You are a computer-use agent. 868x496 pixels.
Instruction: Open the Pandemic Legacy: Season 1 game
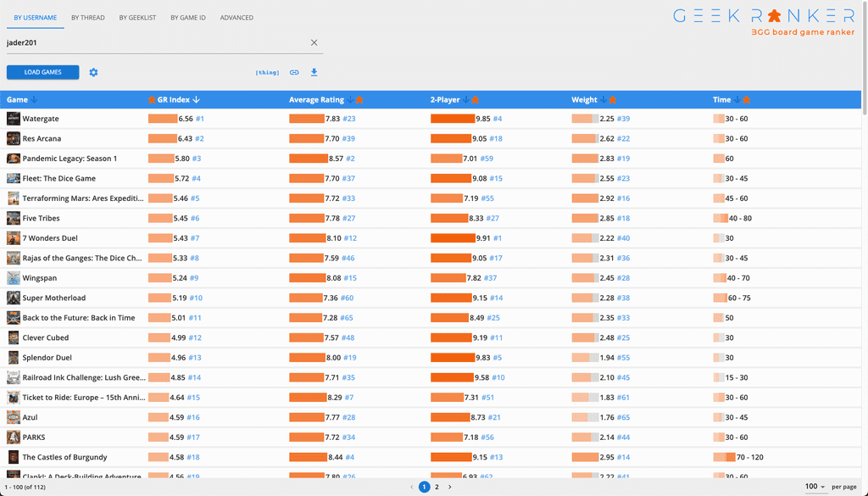pos(70,159)
